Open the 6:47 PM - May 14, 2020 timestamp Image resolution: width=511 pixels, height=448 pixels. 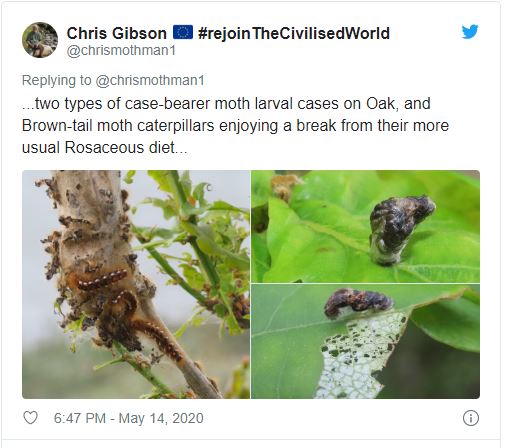pyautogui.click(x=129, y=418)
